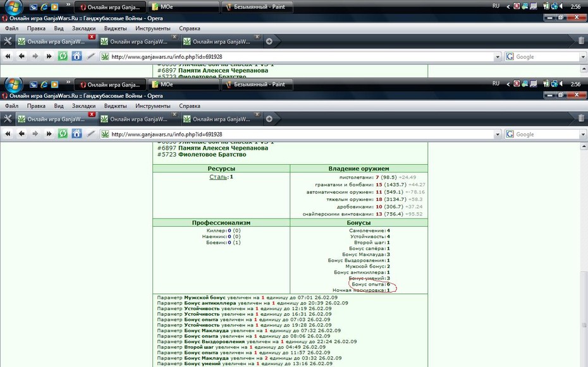Expand the Google search dropdown in the upper Opera window

[x=583, y=57]
